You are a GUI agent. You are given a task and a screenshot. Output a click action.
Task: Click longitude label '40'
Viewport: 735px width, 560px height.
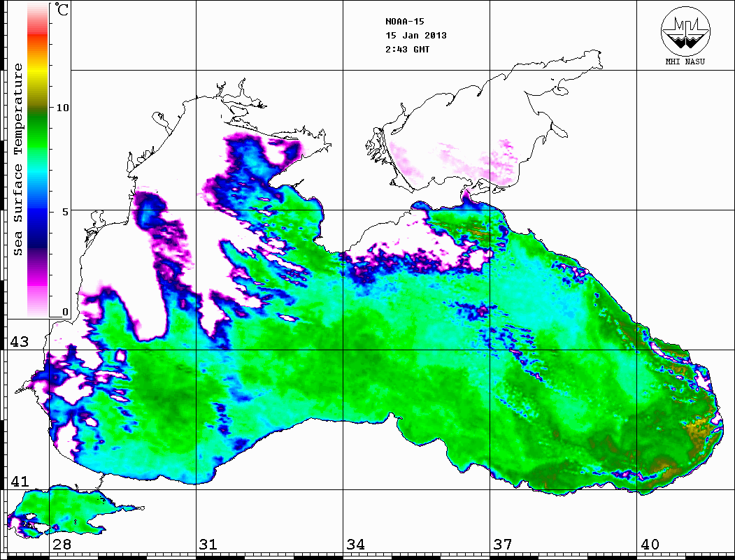650,545
